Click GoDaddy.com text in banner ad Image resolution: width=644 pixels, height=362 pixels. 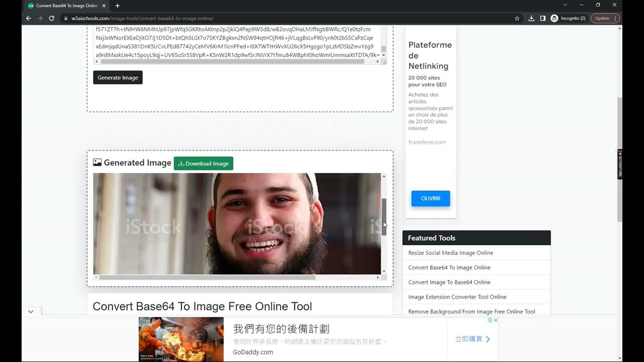pyautogui.click(x=253, y=352)
